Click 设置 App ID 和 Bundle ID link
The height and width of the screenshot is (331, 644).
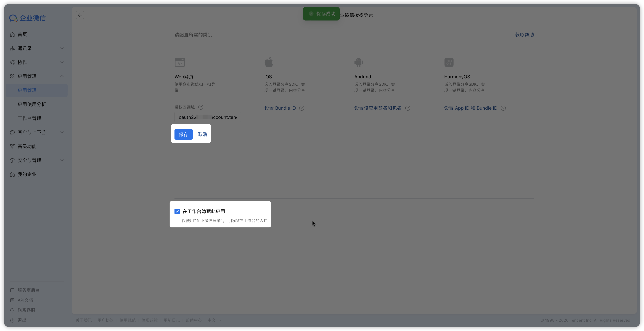(x=471, y=108)
